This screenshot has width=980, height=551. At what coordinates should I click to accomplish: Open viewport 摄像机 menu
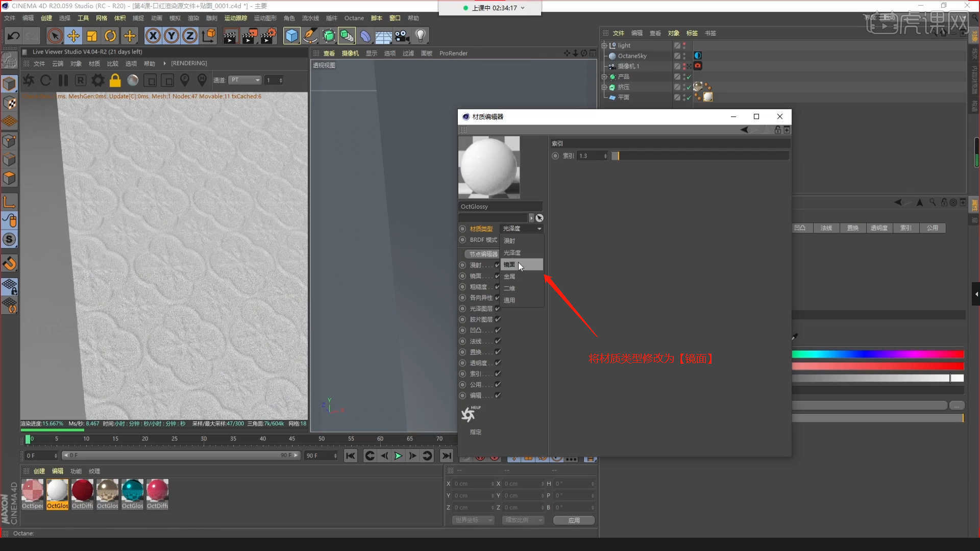350,53
